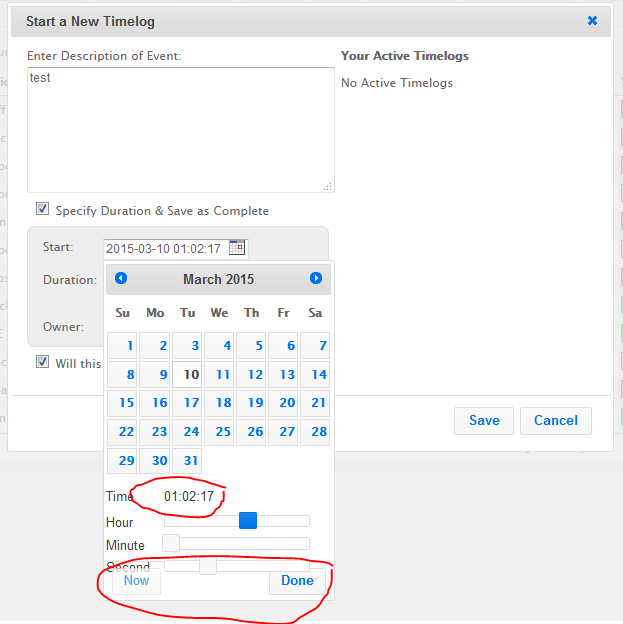Cancel the new timelog dialog
The height and width of the screenshot is (624, 623).
pyautogui.click(x=556, y=420)
